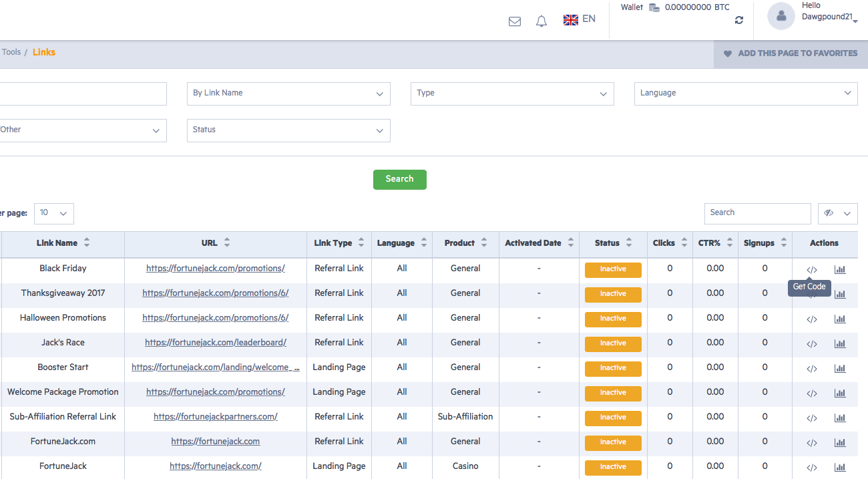Image resolution: width=868 pixels, height=479 pixels.
Task: View stats for FortuneJack.com row
Action: pos(840,443)
